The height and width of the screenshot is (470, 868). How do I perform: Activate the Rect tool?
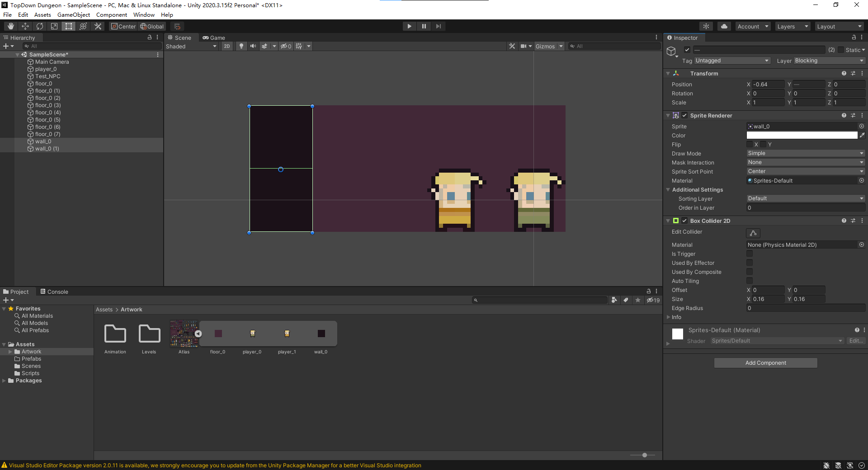tap(69, 26)
